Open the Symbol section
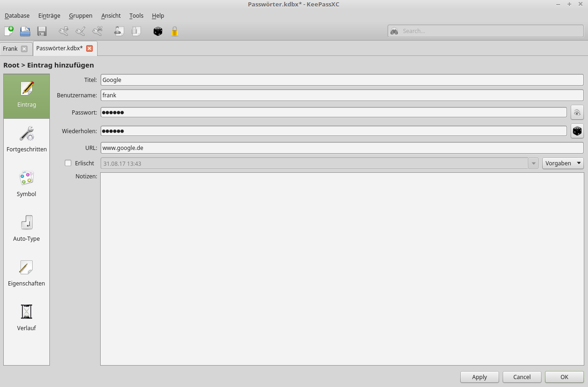 [x=27, y=185]
